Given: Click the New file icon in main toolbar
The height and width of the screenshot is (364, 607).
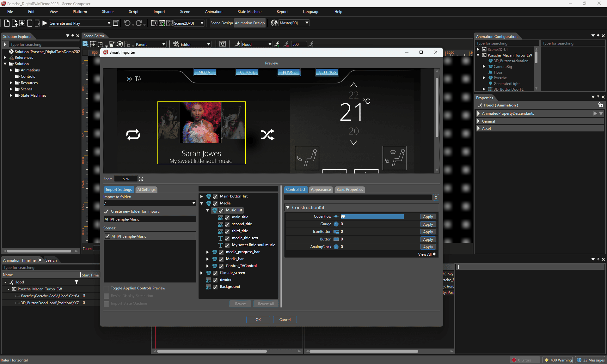Looking at the screenshot, I should pyautogui.click(x=7, y=23).
